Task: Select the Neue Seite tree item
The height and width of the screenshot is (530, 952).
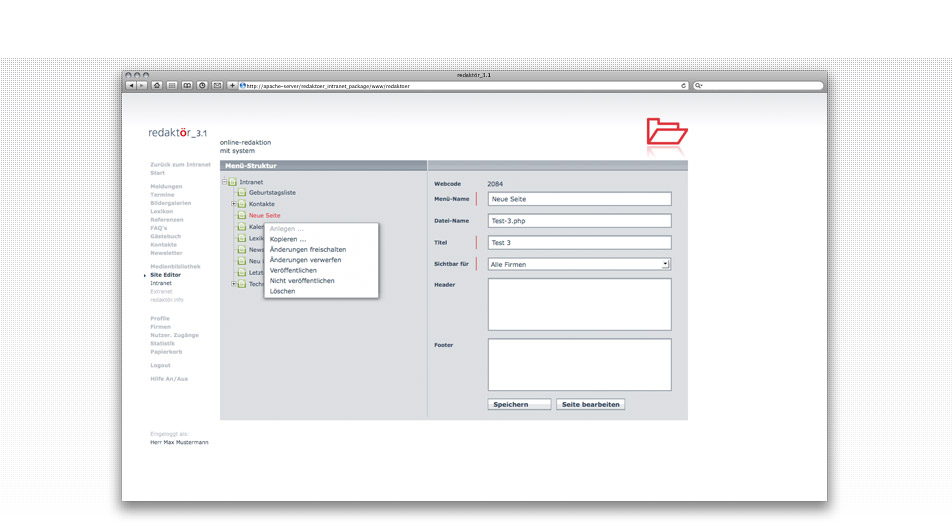Action: 264,215
